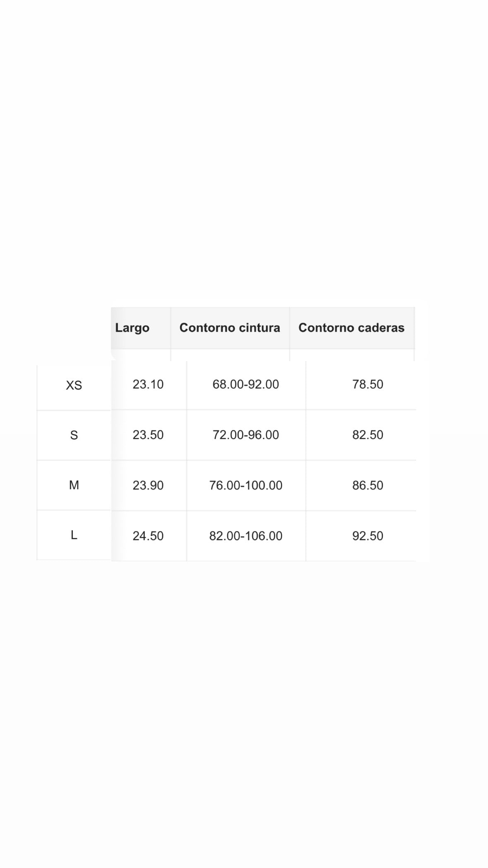Choose waist range 82.00-106.00
488x868 pixels.
click(246, 536)
